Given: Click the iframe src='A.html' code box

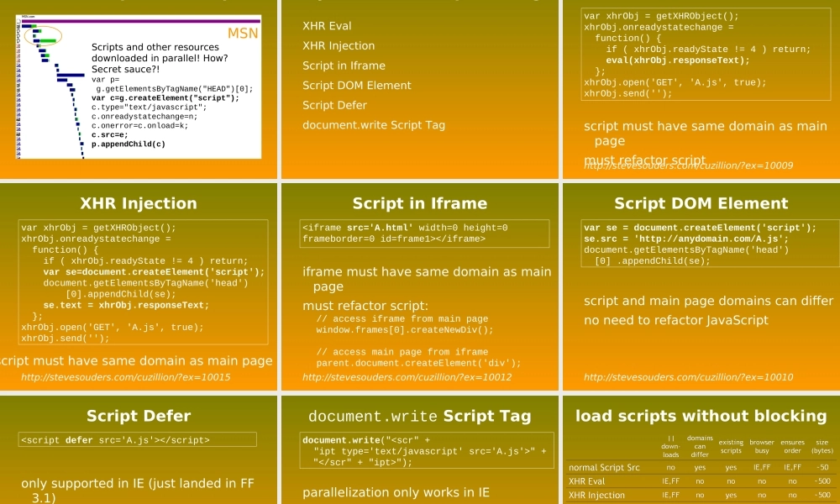Looking at the screenshot, I should (425, 233).
